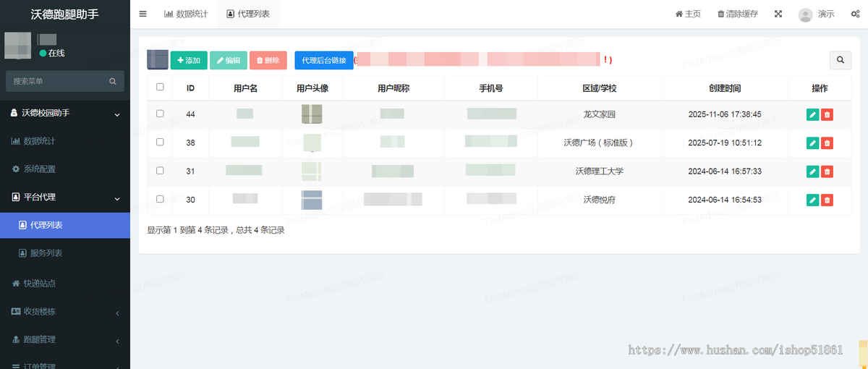Click the search icon in the menu search box

[x=113, y=82]
